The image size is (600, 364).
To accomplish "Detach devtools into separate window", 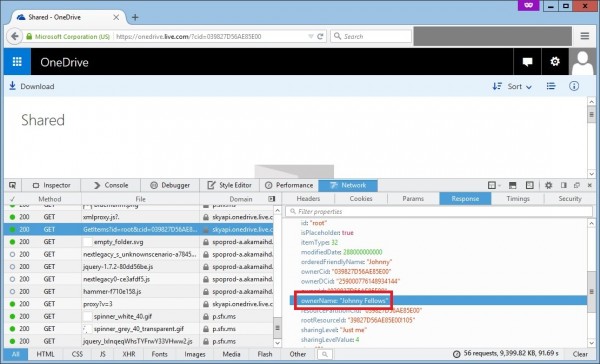I will (577, 185).
